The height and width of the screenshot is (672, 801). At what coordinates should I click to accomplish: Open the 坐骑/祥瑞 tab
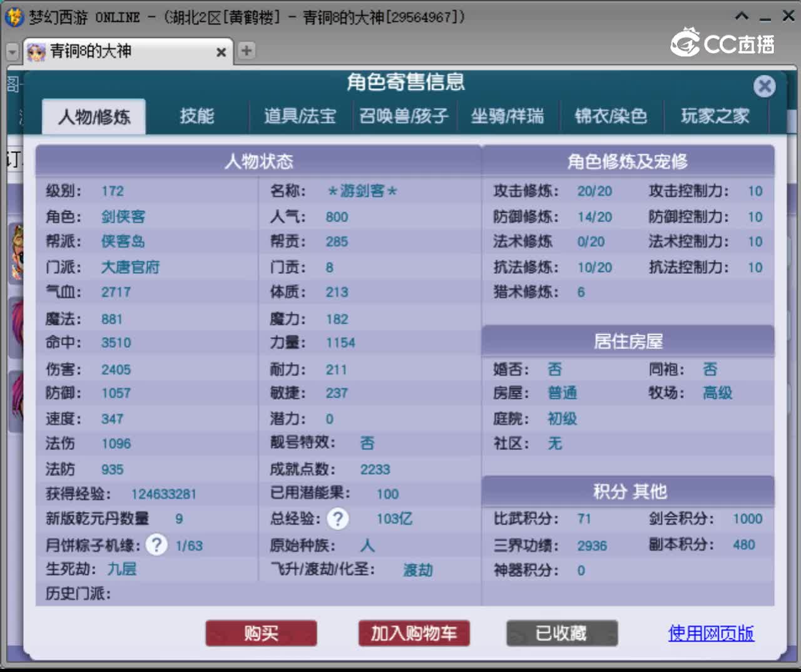(x=508, y=116)
